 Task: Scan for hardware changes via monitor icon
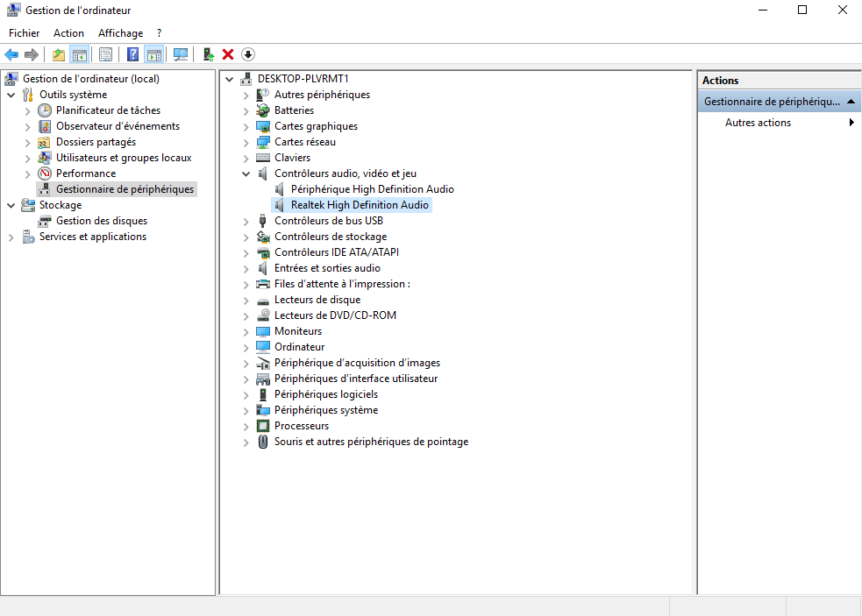(x=181, y=54)
